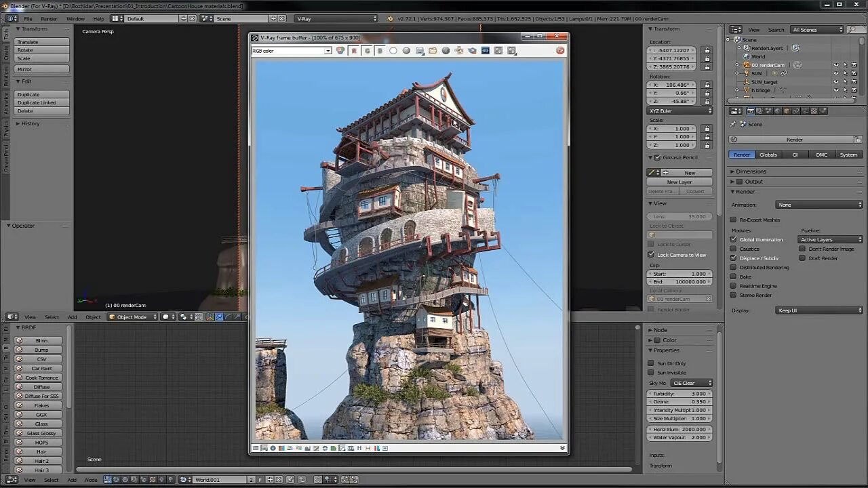Open the RGB color channel dropdown
The width and height of the screenshot is (868, 488).
(x=292, y=51)
